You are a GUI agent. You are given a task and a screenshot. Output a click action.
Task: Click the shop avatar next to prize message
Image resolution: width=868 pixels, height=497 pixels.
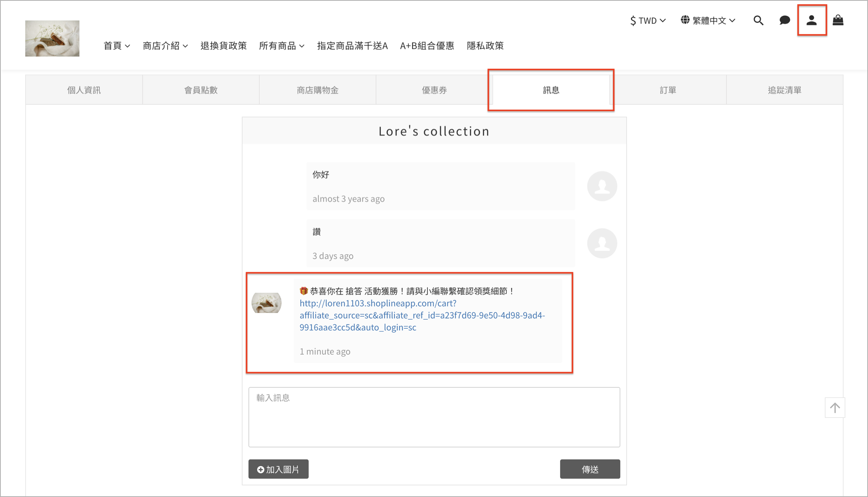point(267,303)
